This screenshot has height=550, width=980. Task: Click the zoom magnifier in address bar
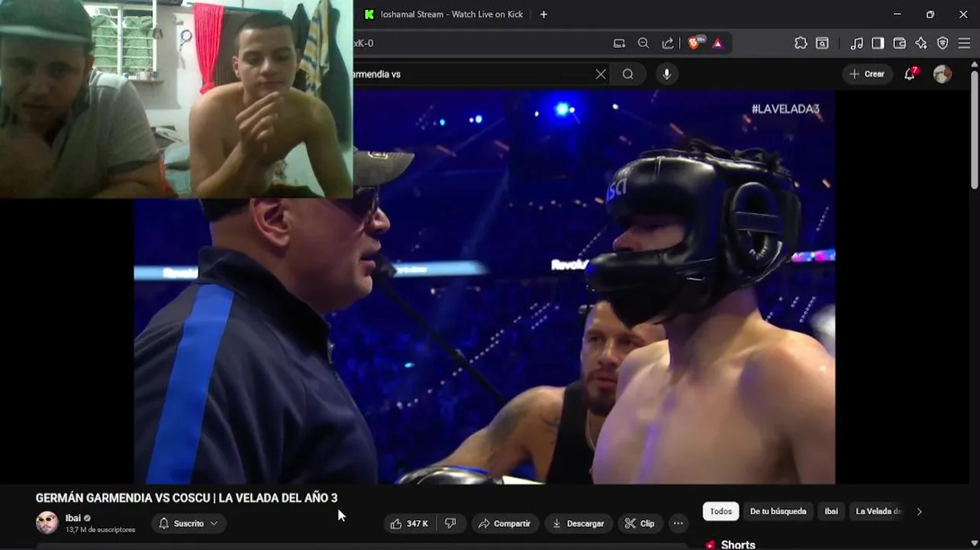pos(643,44)
